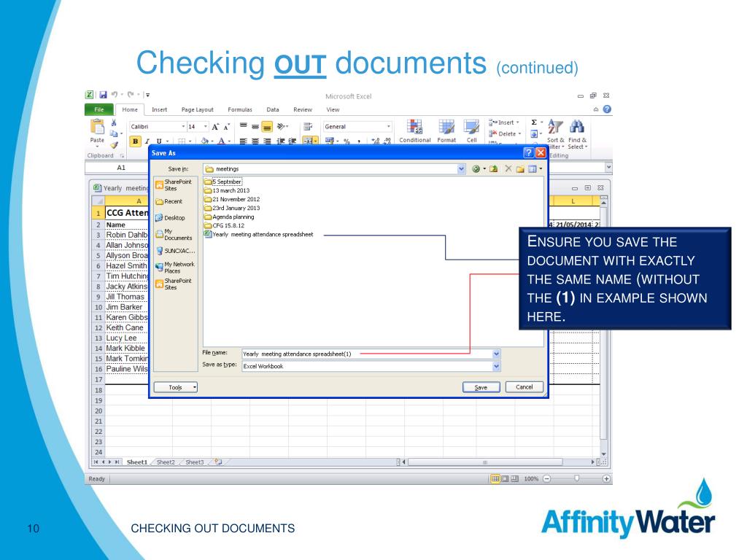Expand the General number format dropdown
This screenshot has width=747, height=560.
pos(389,127)
